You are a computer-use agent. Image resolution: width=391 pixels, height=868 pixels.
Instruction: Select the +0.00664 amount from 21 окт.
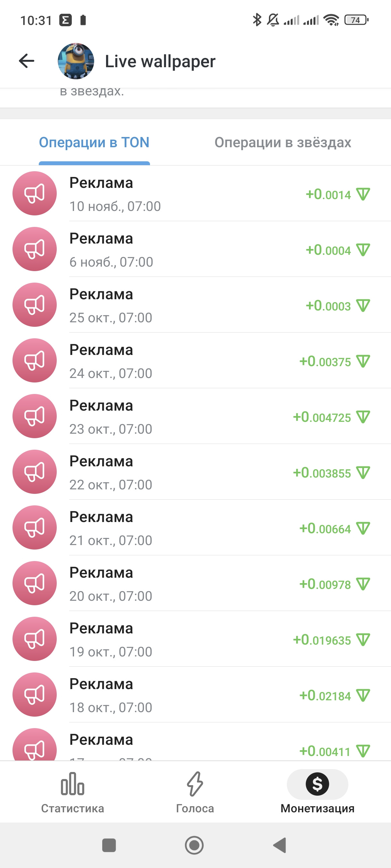tap(325, 529)
